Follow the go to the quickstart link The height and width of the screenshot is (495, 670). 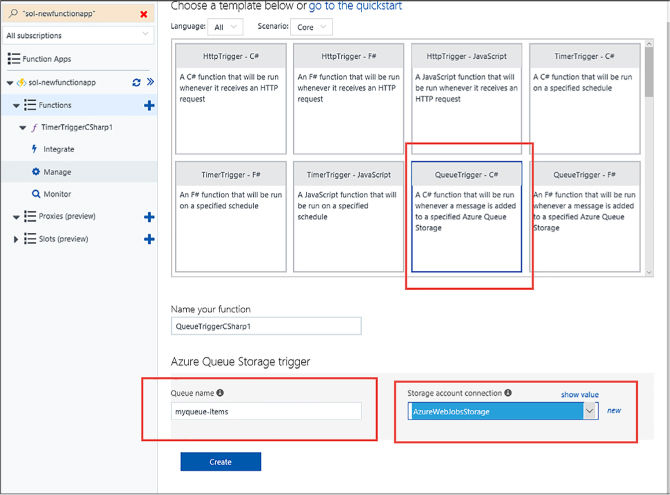tap(355, 6)
